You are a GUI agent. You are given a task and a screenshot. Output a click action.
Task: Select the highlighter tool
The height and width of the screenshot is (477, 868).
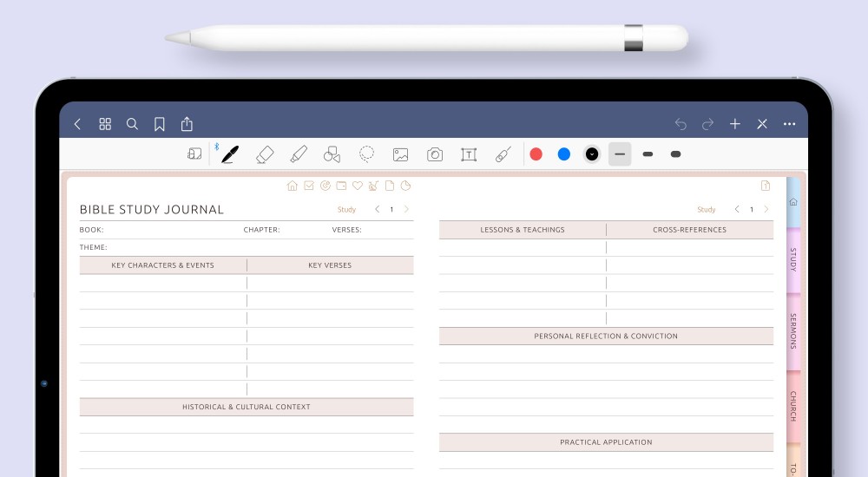(x=298, y=154)
